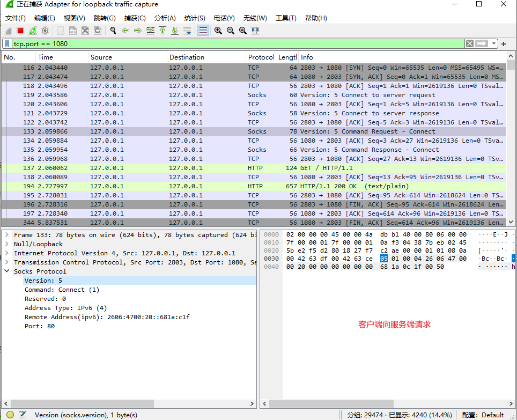Image resolution: width=517 pixels, height=420 pixels.
Task: Jump to the last packet
Action: point(175,31)
